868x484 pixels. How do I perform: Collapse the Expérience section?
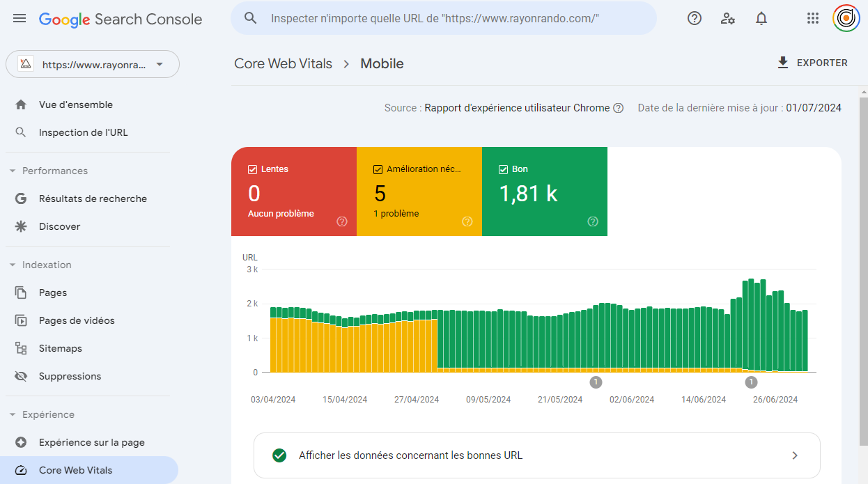pos(13,414)
